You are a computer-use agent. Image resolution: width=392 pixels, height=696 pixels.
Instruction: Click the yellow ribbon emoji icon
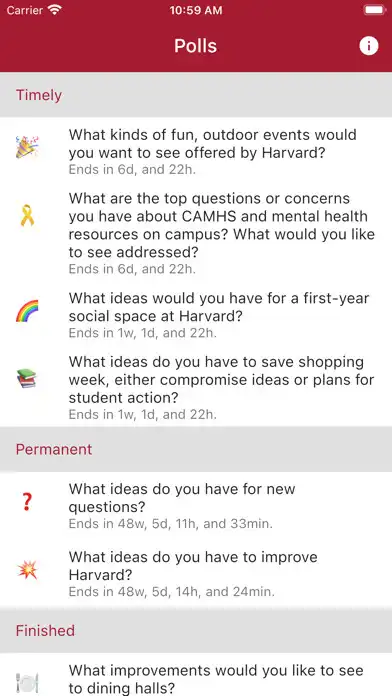tap(27, 215)
